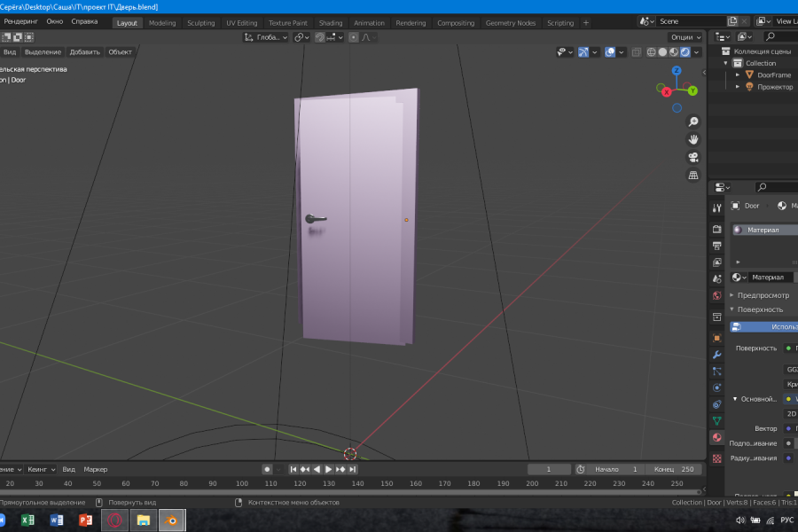Click the pan view hand icon
This screenshot has width=798, height=532.
[693, 139]
